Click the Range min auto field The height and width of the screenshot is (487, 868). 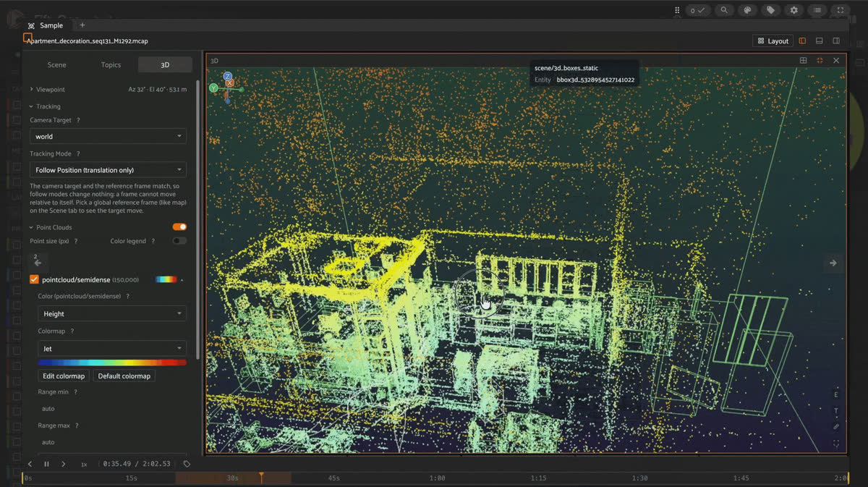tap(112, 409)
